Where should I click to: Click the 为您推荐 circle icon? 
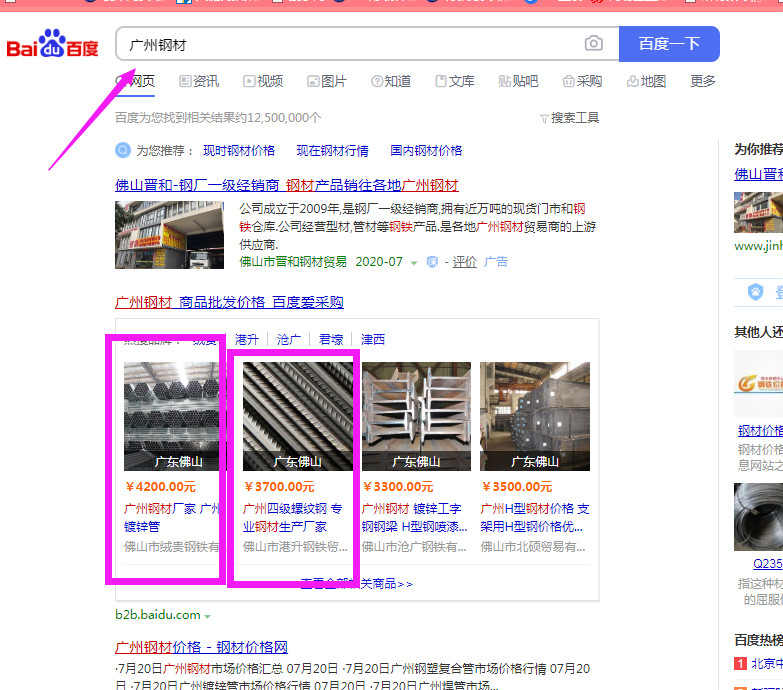click(x=123, y=150)
